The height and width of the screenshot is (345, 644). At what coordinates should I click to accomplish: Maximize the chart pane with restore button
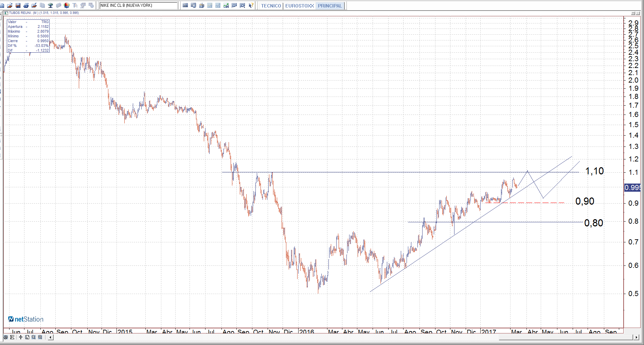pos(633,13)
